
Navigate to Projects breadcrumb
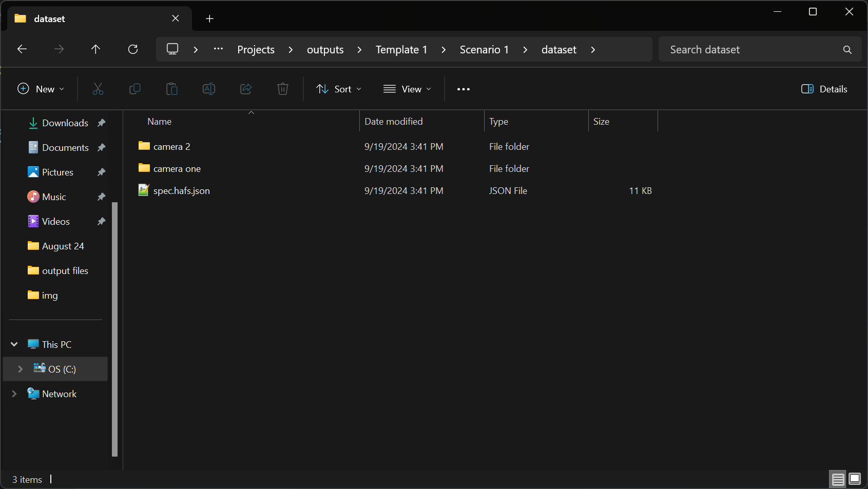point(256,49)
